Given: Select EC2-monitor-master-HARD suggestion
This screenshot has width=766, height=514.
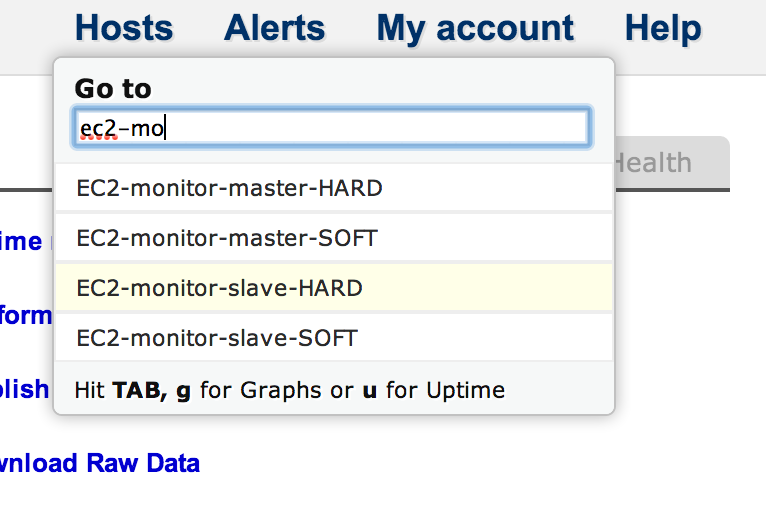Looking at the screenshot, I should click(x=334, y=188).
